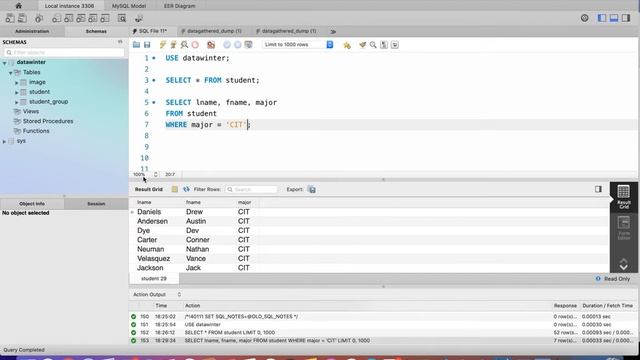Execute the query with lightning icon
Image resolution: width=640 pixels, height=360 pixels.
pyautogui.click(x=162, y=45)
